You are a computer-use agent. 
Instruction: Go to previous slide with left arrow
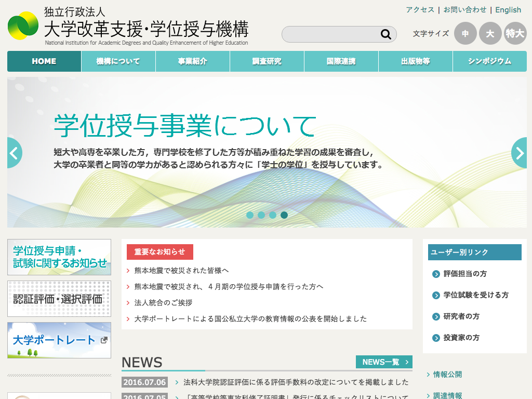[x=14, y=153]
